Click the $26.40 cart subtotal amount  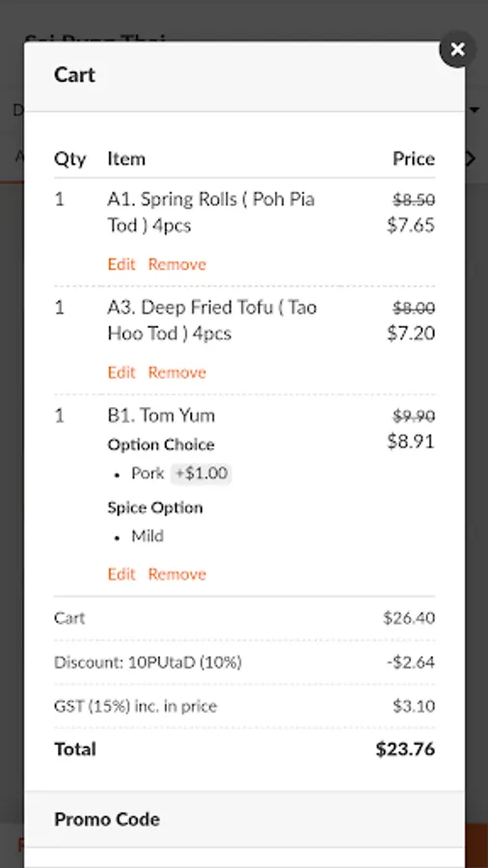click(409, 618)
